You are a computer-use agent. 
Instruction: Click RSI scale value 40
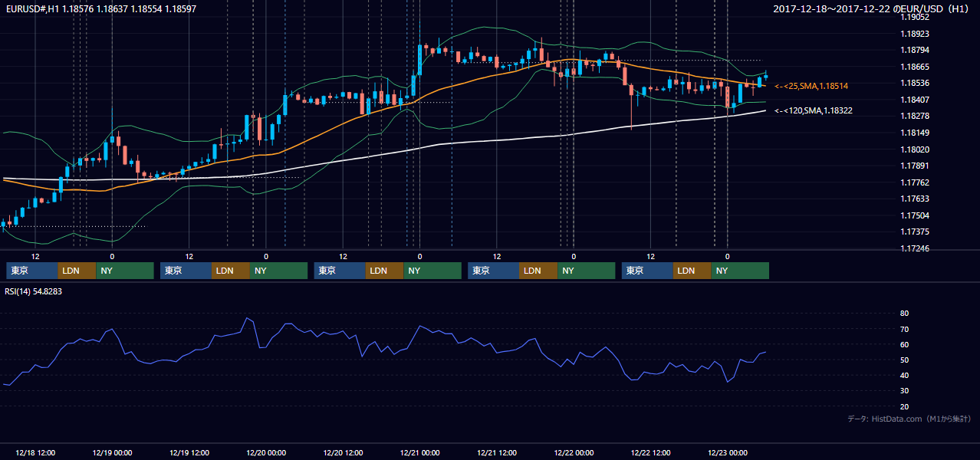click(x=904, y=375)
